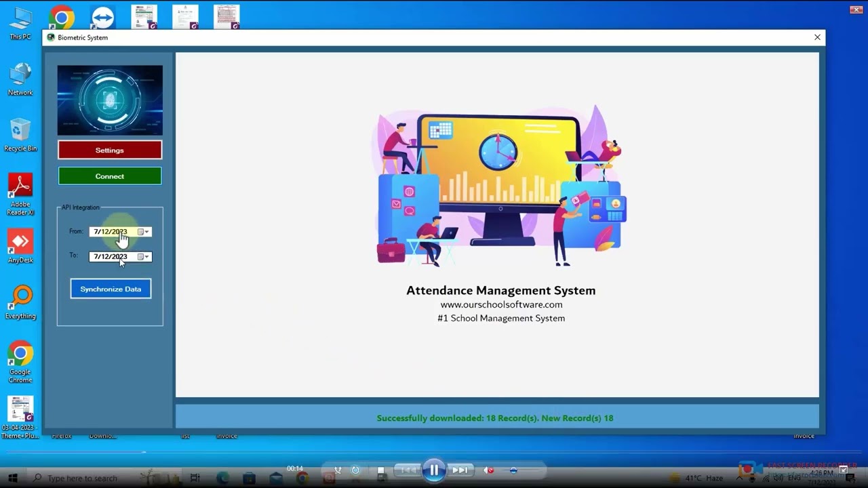
Task: Open Chrome from the taskbar
Action: [x=302, y=479]
